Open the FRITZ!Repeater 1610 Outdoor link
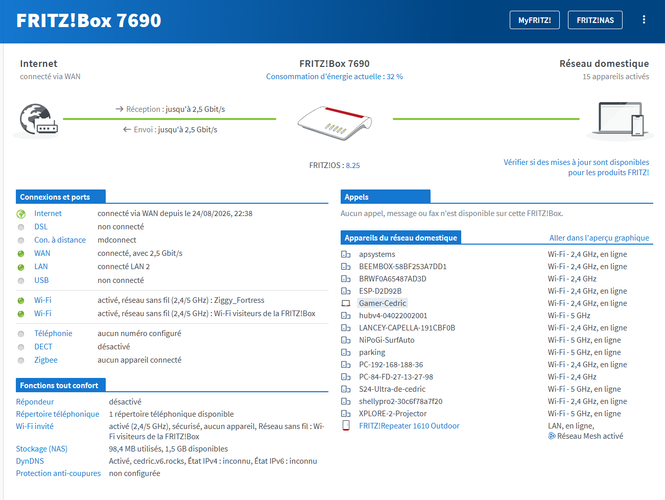Image resolution: width=665 pixels, height=500 pixels. 409,426
